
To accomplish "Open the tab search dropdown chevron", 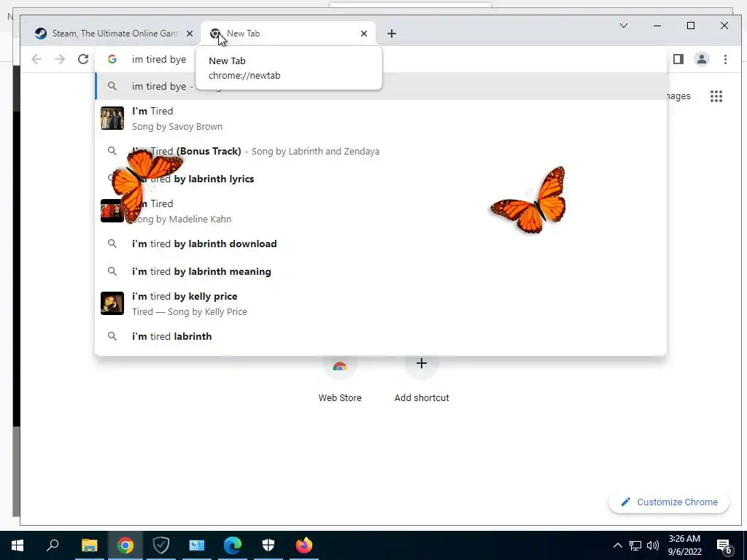I will coord(624,26).
